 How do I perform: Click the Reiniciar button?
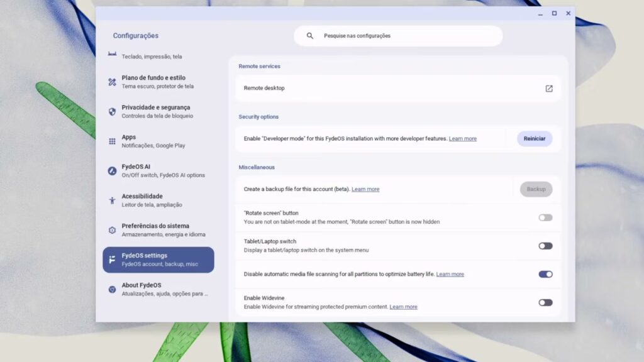coord(535,139)
